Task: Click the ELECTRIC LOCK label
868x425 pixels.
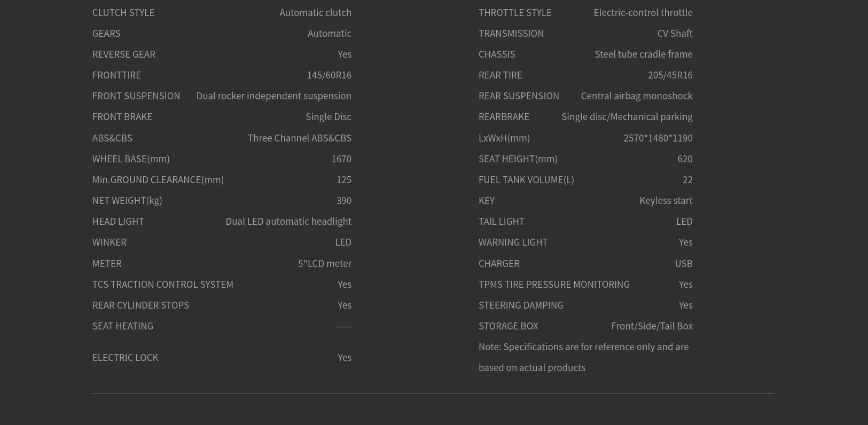Action: [x=126, y=358]
